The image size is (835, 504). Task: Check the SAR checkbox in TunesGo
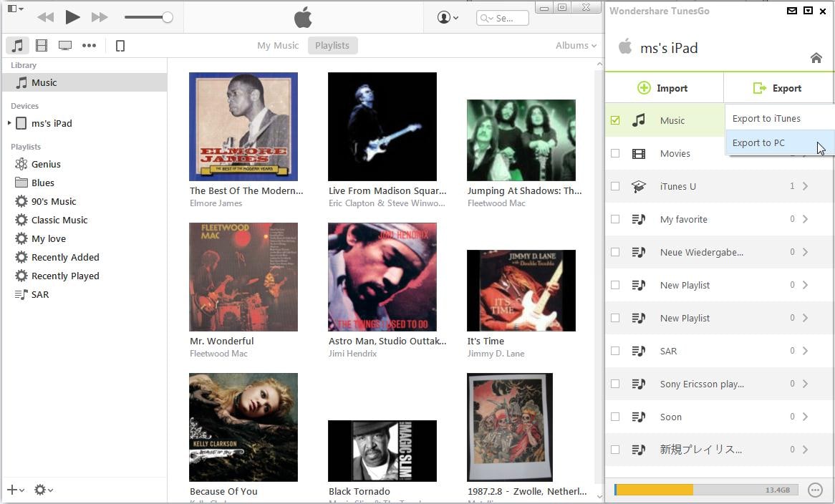click(615, 351)
